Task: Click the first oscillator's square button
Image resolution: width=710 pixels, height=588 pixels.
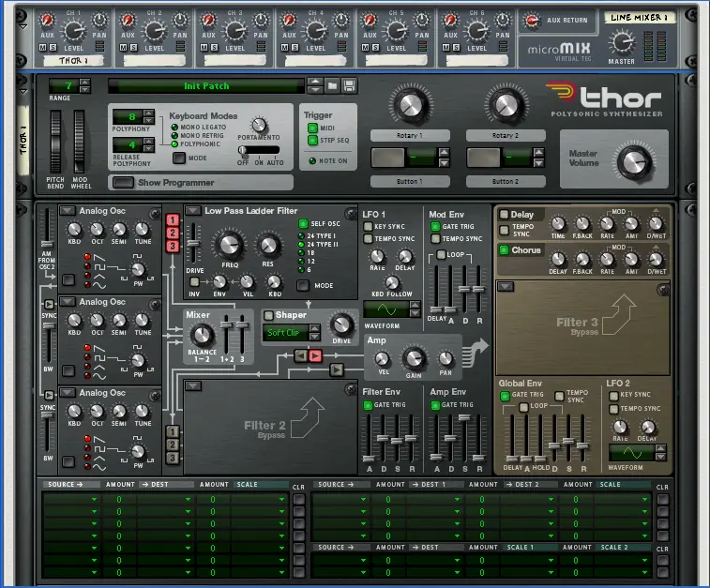Action: click(x=68, y=279)
